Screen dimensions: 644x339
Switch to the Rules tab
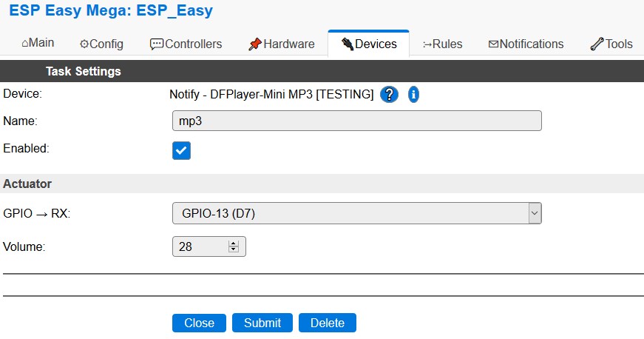(x=442, y=44)
